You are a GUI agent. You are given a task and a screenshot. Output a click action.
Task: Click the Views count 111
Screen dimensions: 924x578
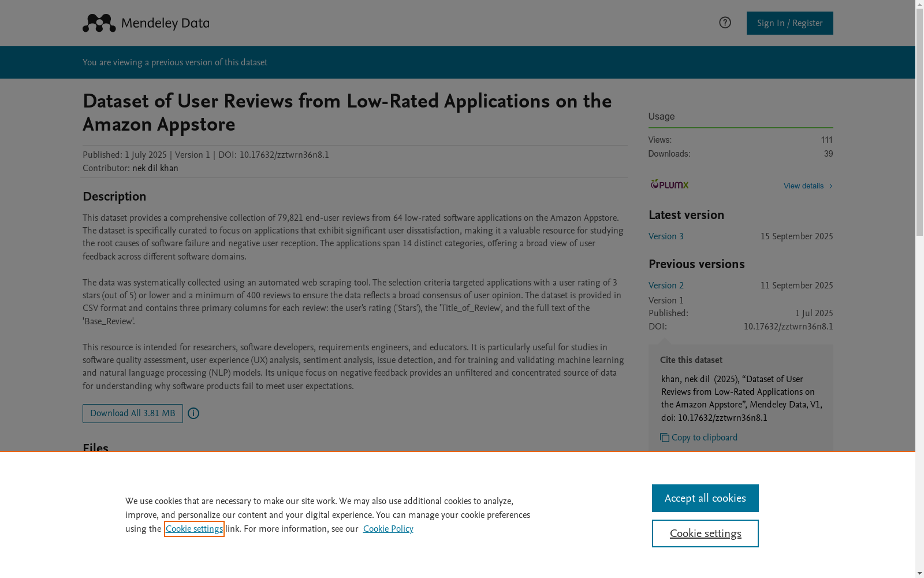point(827,140)
